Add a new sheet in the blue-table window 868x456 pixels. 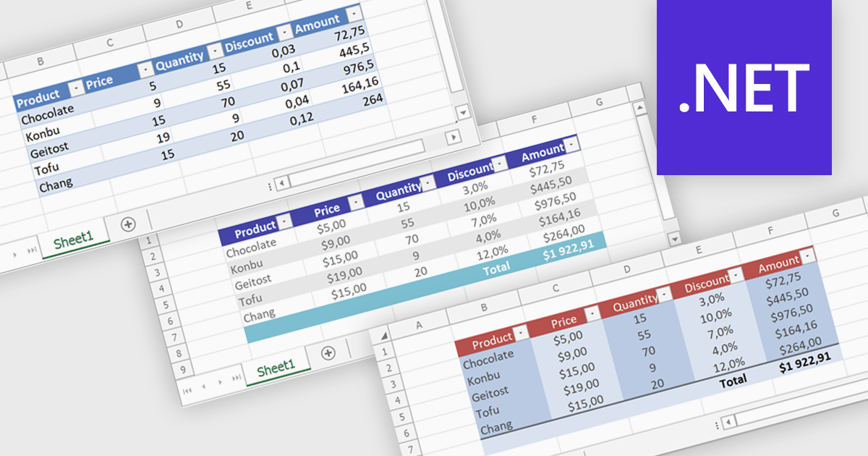point(128,224)
